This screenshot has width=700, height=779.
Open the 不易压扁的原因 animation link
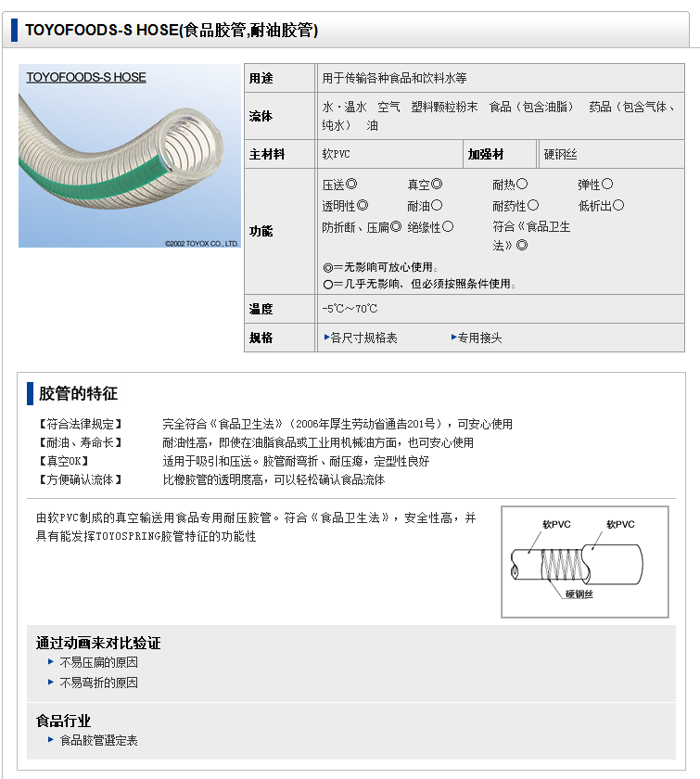pyautogui.click(x=98, y=662)
